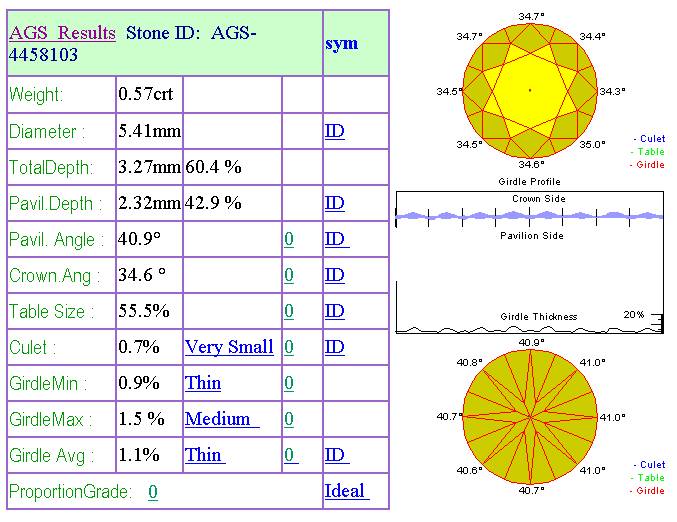The height and width of the screenshot is (522, 677).
Task: Click the 34.3° crown angle label
Action: click(x=612, y=92)
